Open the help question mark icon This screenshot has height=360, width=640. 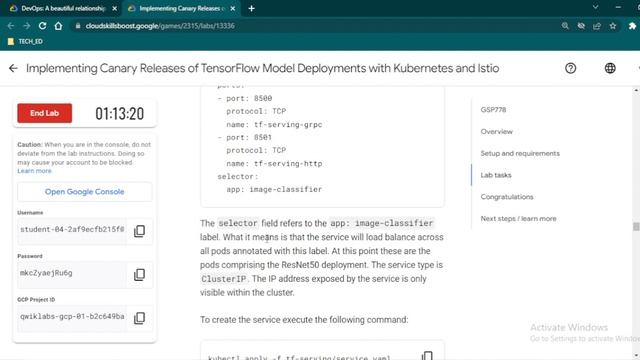[571, 68]
